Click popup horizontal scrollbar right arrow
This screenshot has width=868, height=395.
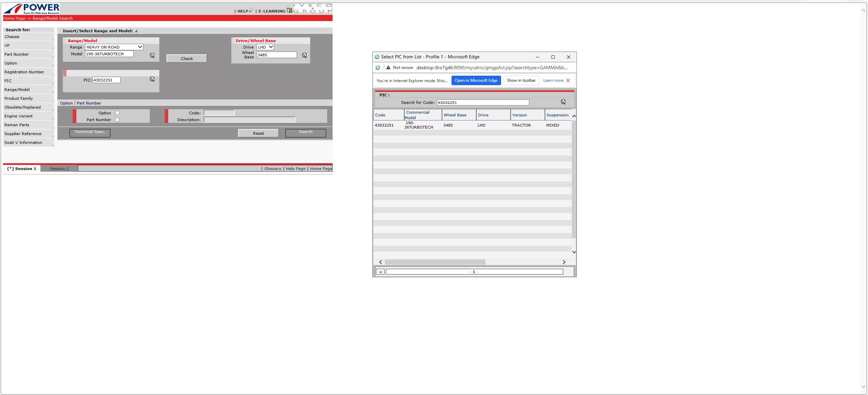click(564, 262)
